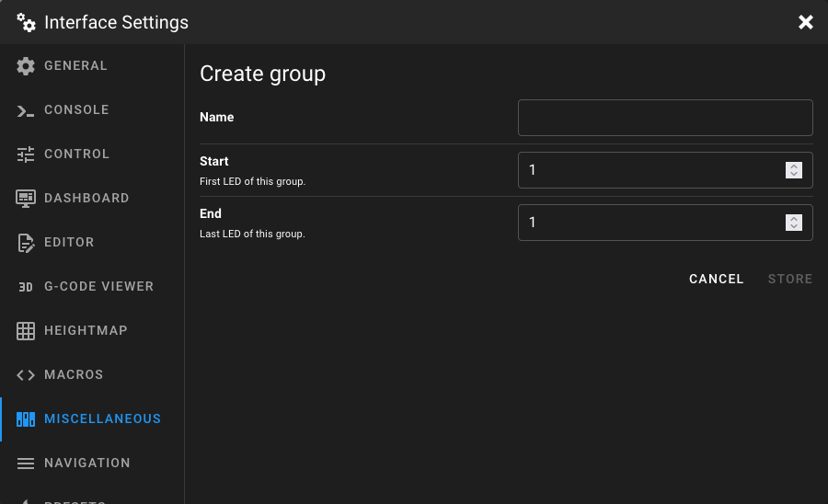Click the Heightmap grid icon
Viewport: 828px width, 504px height.
[26, 331]
